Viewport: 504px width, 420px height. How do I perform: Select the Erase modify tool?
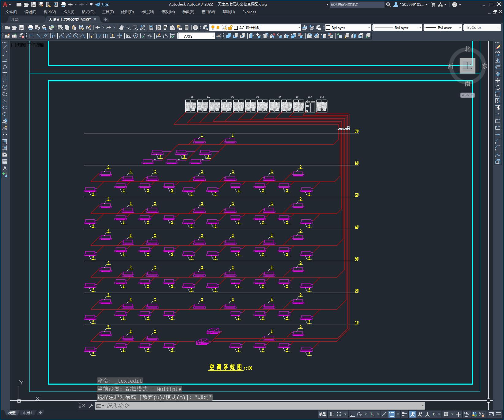[x=498, y=47]
